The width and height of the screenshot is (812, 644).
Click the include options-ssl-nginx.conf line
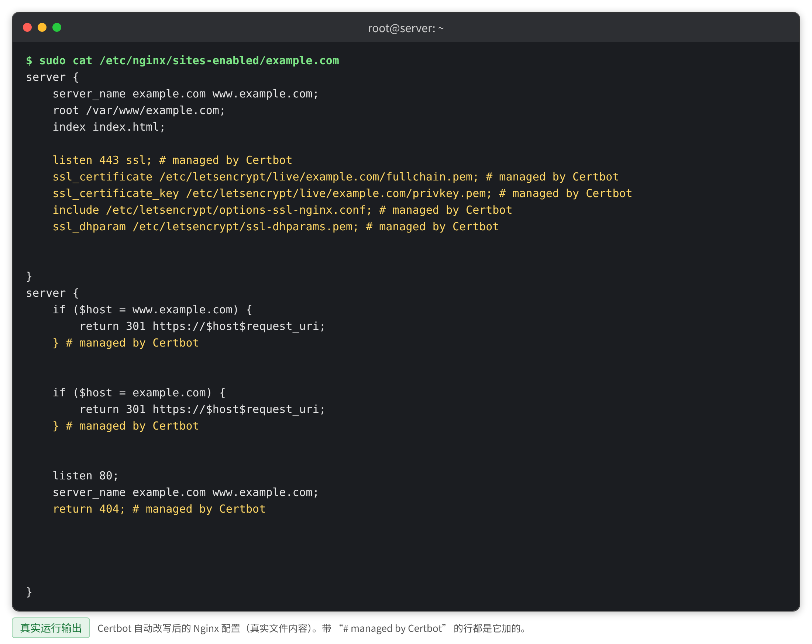coord(282,210)
